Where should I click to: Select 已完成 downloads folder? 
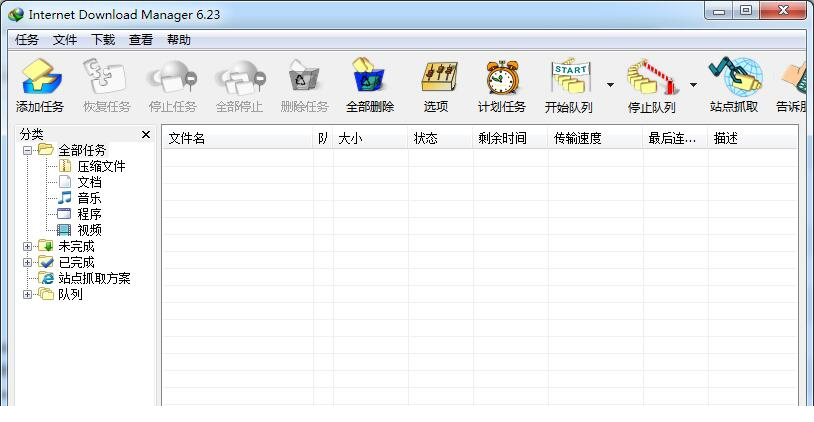(x=76, y=263)
